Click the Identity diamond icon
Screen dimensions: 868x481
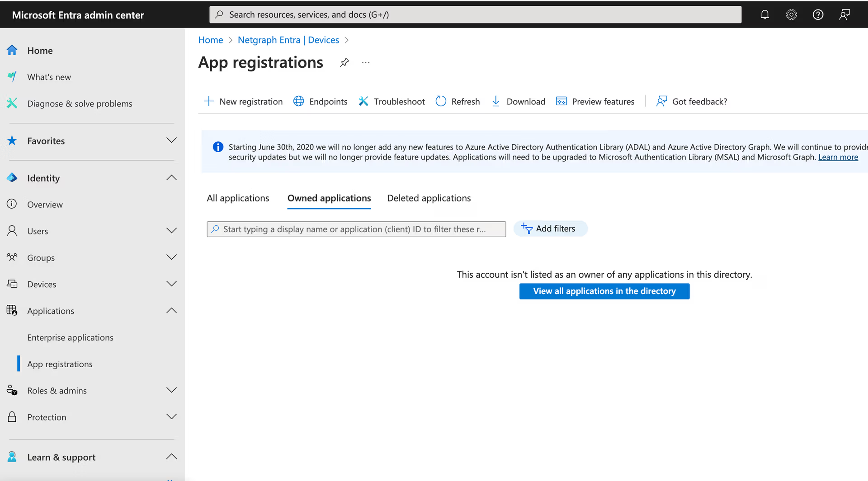tap(12, 177)
